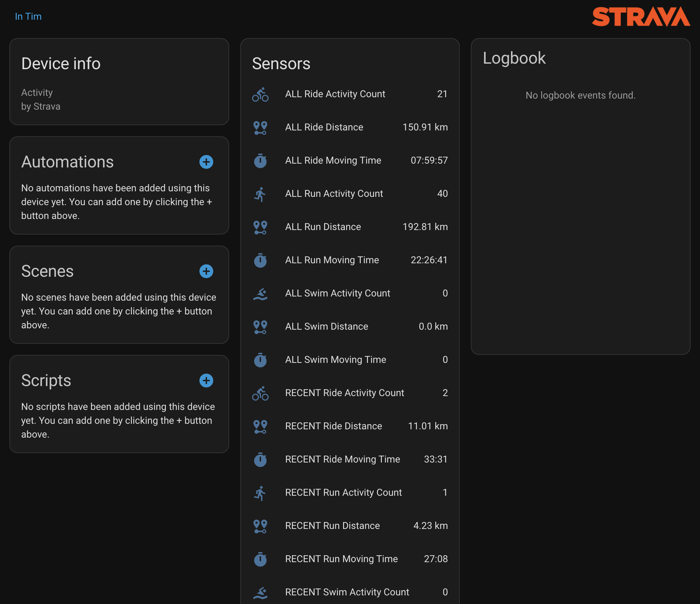Click the Logbook card heading
Image resolution: width=700 pixels, height=604 pixels.
[514, 58]
